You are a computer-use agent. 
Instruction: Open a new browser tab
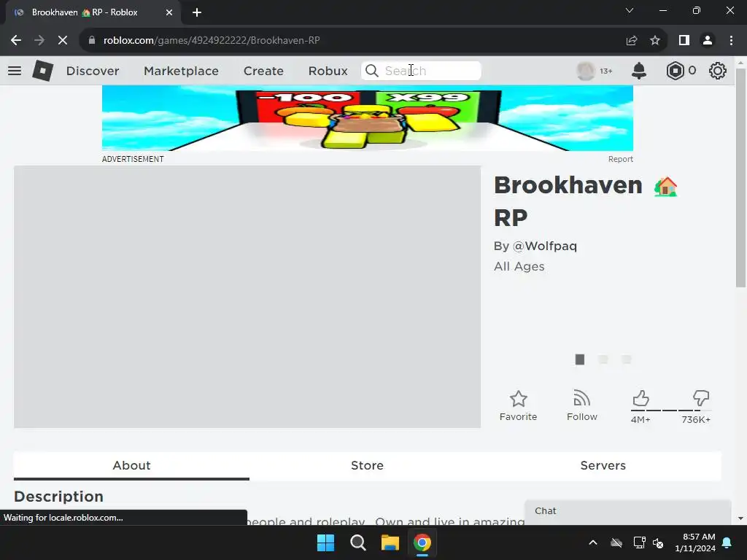point(197,12)
